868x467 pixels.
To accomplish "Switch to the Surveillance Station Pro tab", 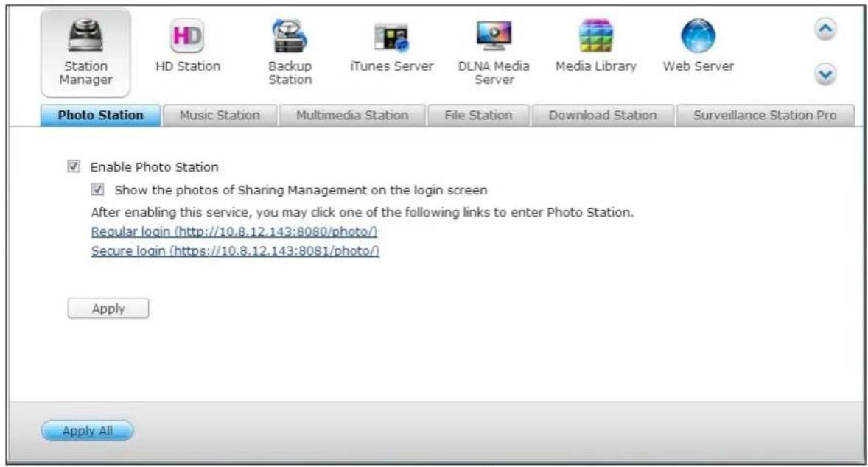I will 765,115.
